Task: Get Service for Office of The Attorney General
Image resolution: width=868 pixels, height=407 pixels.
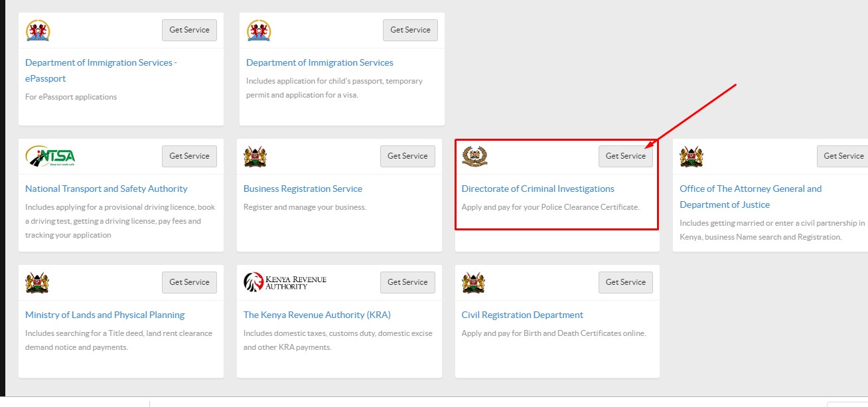Action: (843, 156)
